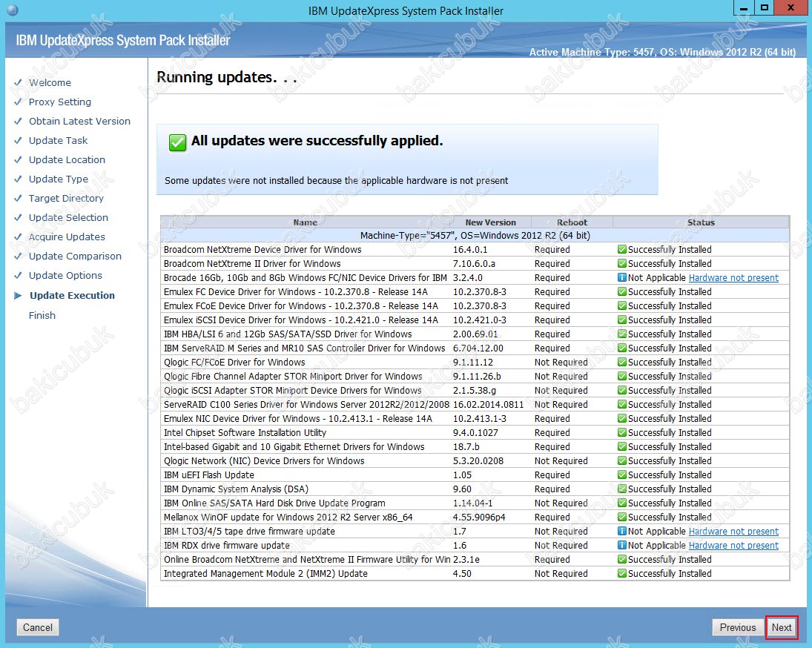Click the Status column header
Viewport: 812px width, 648px height.
(x=702, y=222)
